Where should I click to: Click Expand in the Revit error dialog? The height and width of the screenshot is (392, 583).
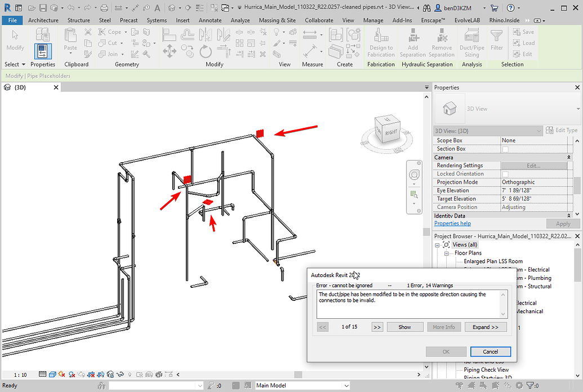pyautogui.click(x=486, y=327)
